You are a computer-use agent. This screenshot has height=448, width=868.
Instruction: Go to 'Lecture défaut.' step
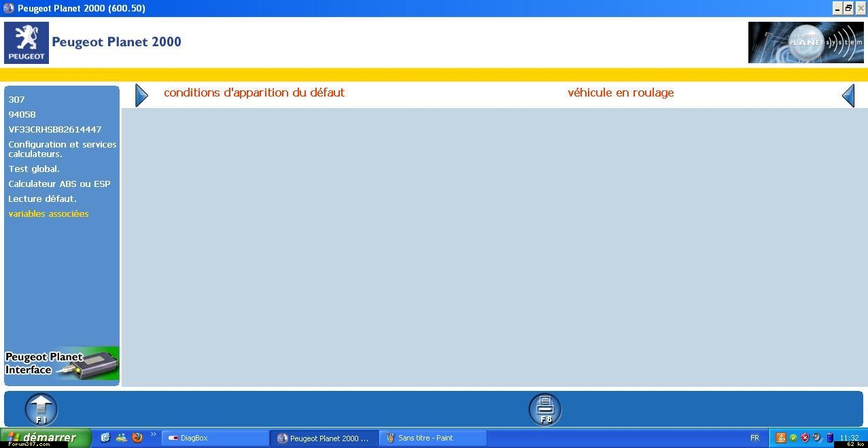coord(42,199)
